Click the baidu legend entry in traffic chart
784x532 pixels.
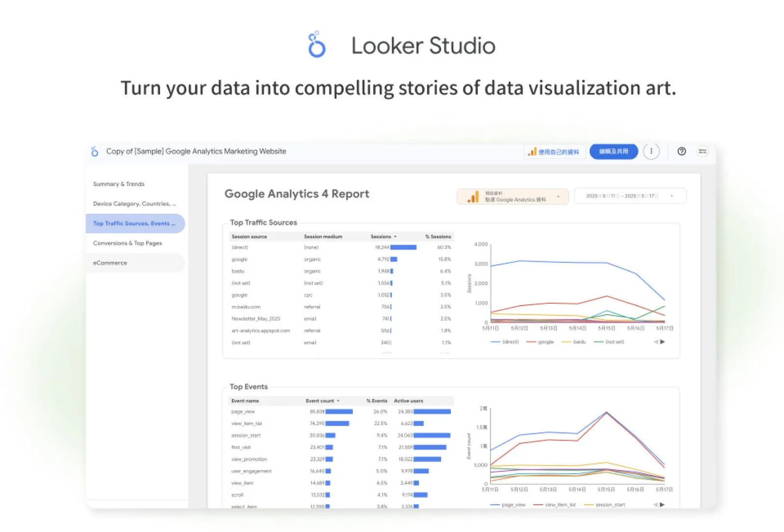[x=574, y=342]
